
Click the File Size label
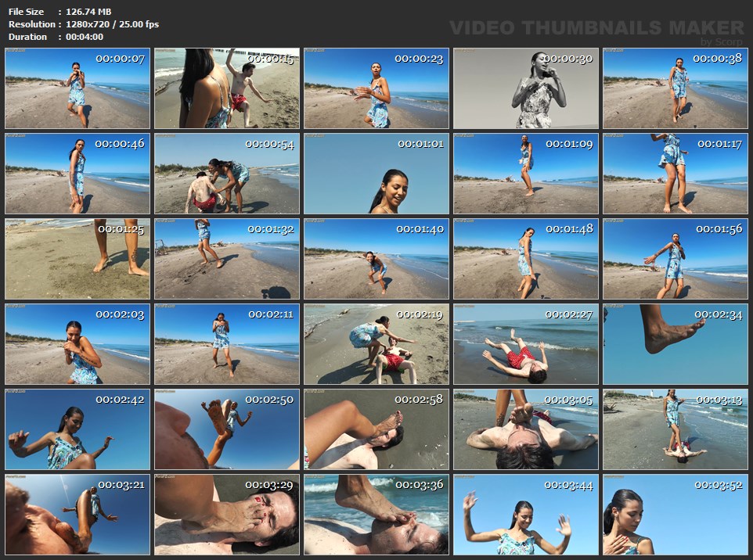[x=26, y=12]
